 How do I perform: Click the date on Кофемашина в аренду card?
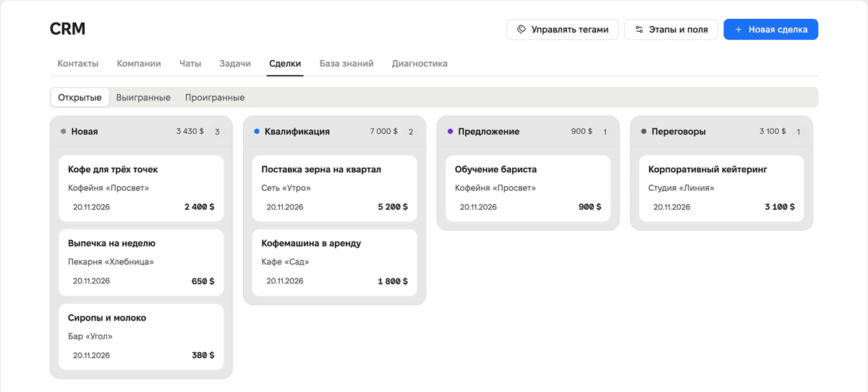(x=285, y=281)
